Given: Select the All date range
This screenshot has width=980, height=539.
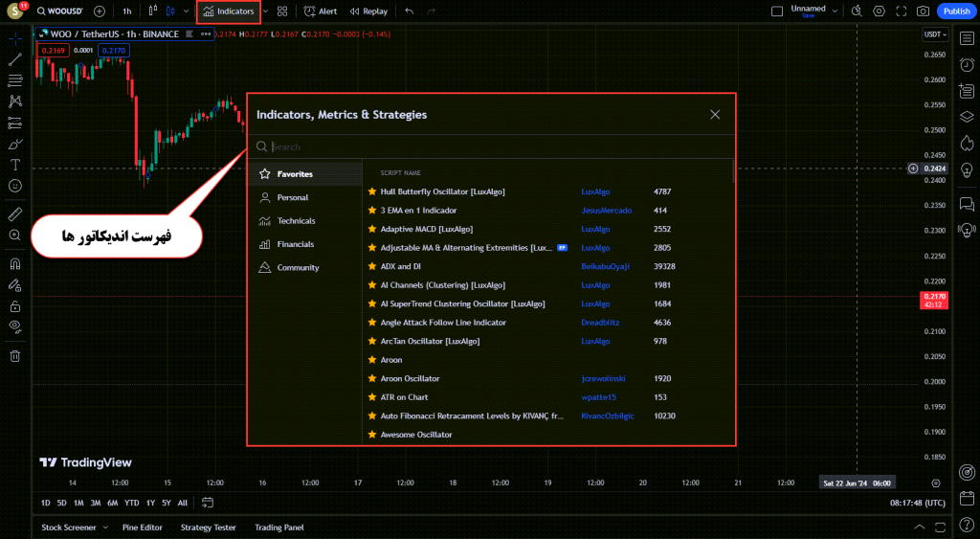Looking at the screenshot, I should 183,503.
